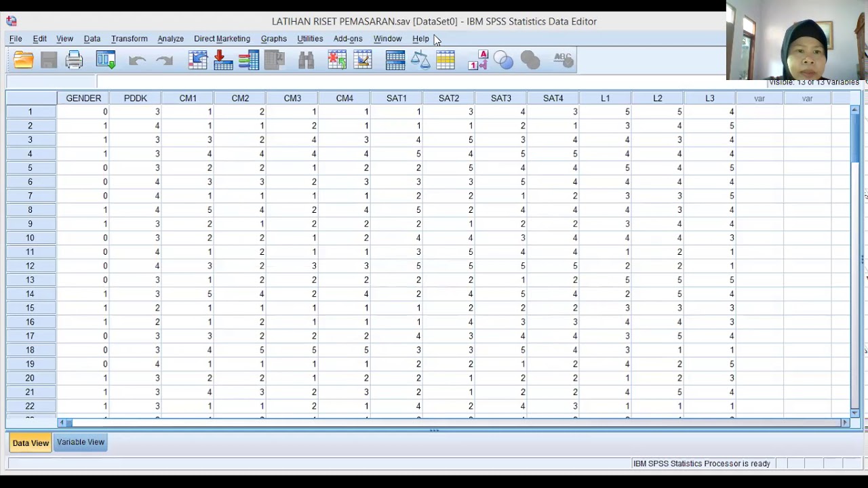Recall recently used dialogs icon
868x488 pixels.
click(x=106, y=60)
